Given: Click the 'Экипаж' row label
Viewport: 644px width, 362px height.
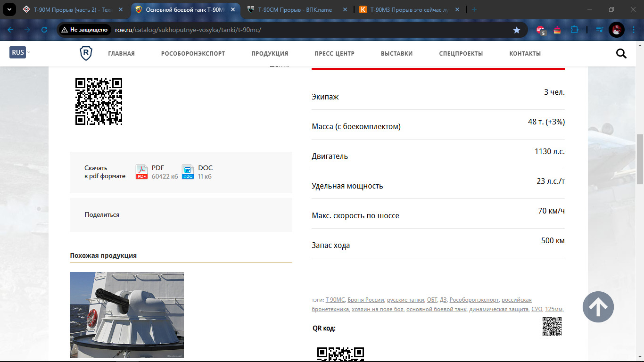Looking at the screenshot, I should tap(325, 97).
